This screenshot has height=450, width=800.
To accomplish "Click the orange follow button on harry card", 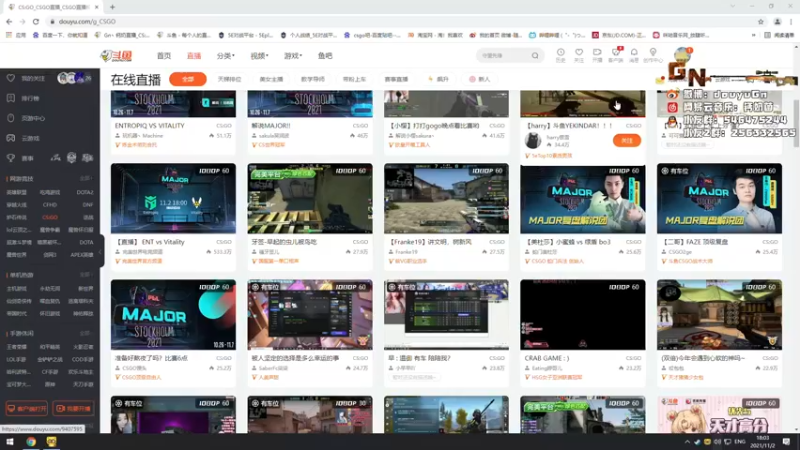I will coord(627,141).
